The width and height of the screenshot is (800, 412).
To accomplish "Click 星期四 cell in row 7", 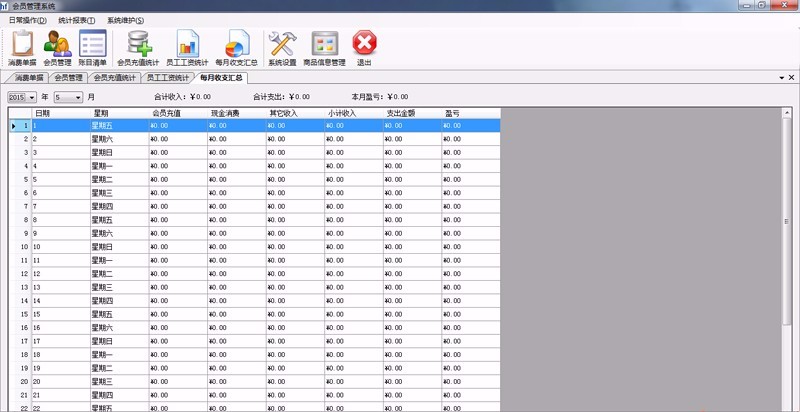I will click(119, 207).
